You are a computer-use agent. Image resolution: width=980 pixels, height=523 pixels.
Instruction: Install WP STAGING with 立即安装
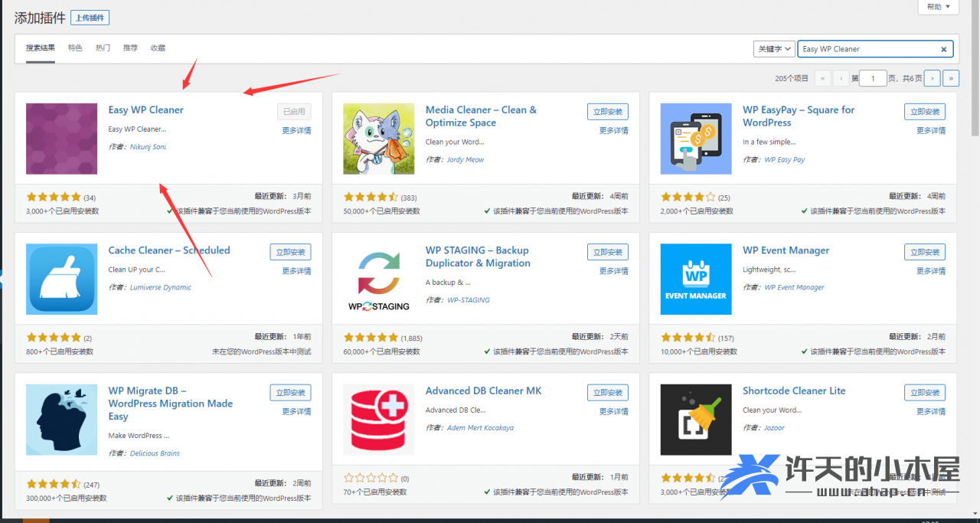pyautogui.click(x=608, y=252)
